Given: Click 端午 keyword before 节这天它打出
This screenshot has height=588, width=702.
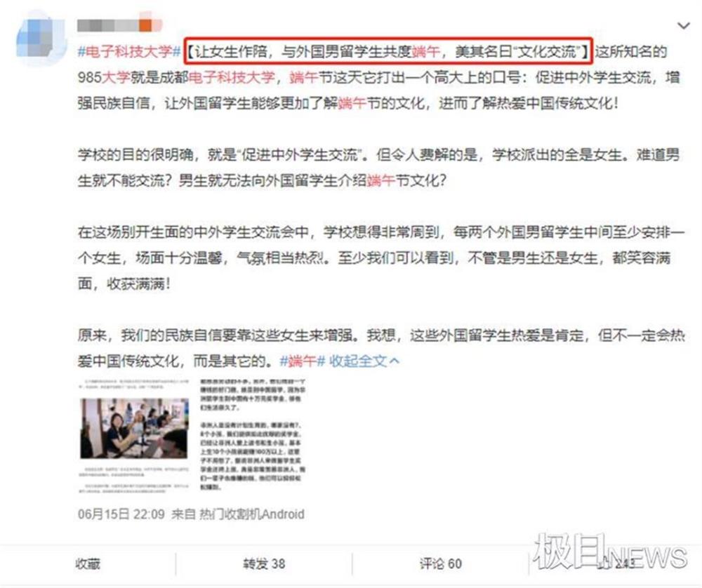Looking at the screenshot, I should [303, 78].
